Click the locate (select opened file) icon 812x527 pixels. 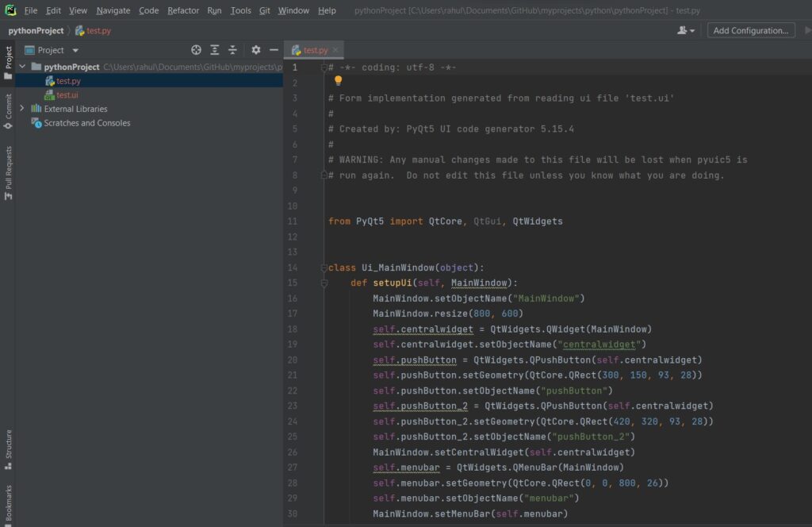197,50
